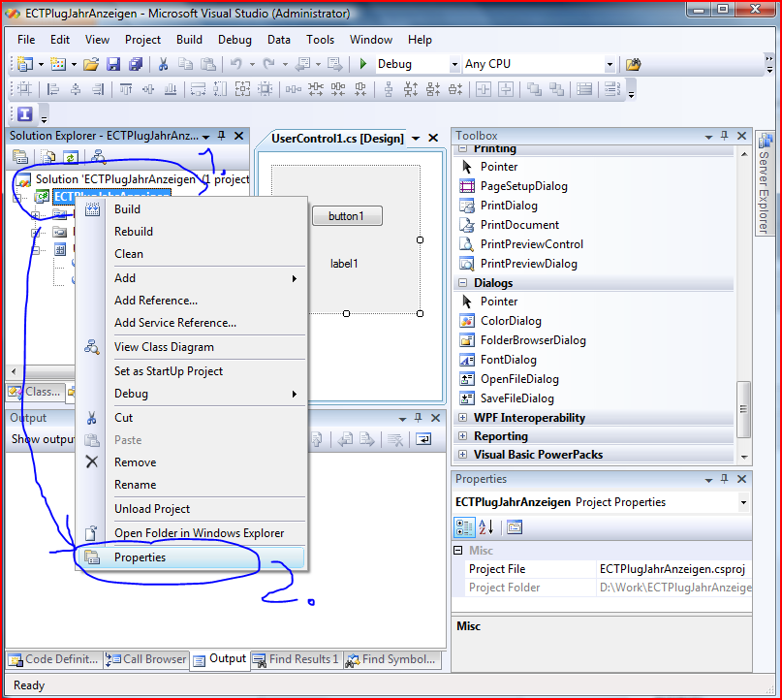
Task: Choose Open Folder in Windows Explorer
Action: tap(192, 533)
